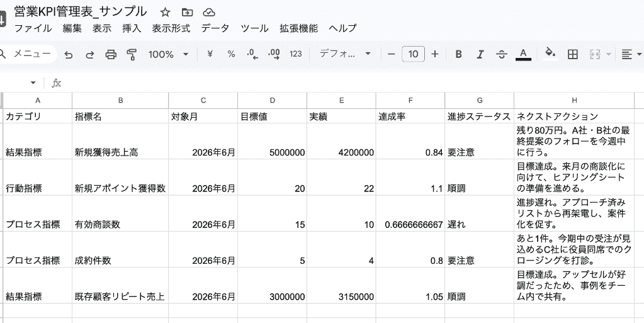Screen dimensions: 644x323
Task: Open the text color picker
Action: [x=523, y=54]
